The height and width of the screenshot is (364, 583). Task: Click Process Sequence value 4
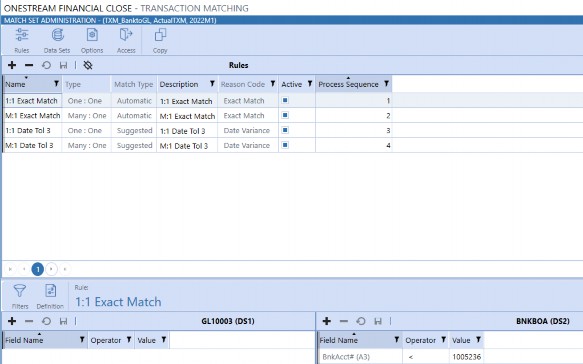354,145
